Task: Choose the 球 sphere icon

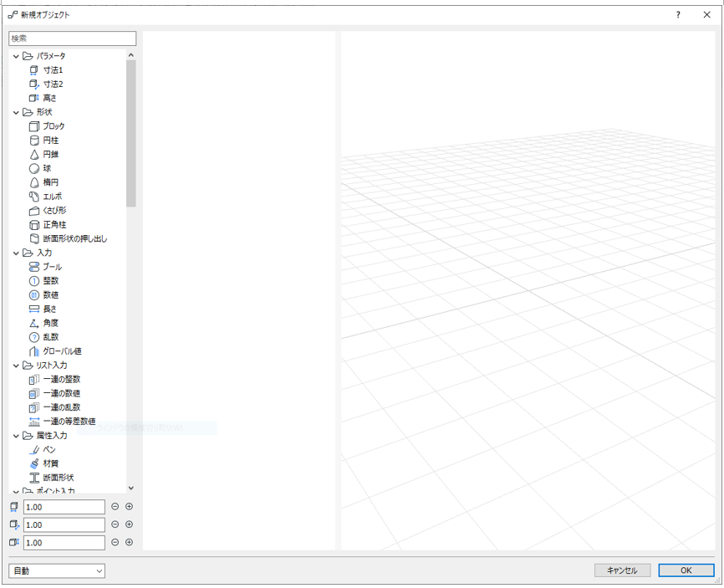Action: [33, 169]
